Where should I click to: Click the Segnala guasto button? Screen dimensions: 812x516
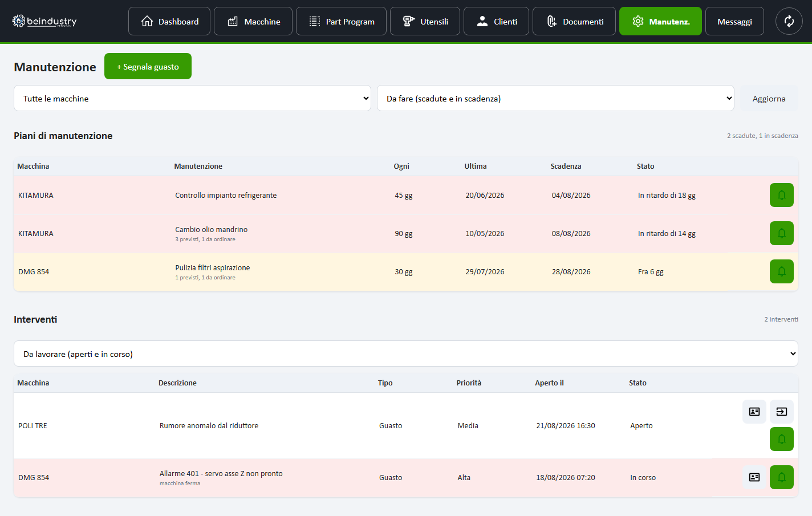coord(148,66)
